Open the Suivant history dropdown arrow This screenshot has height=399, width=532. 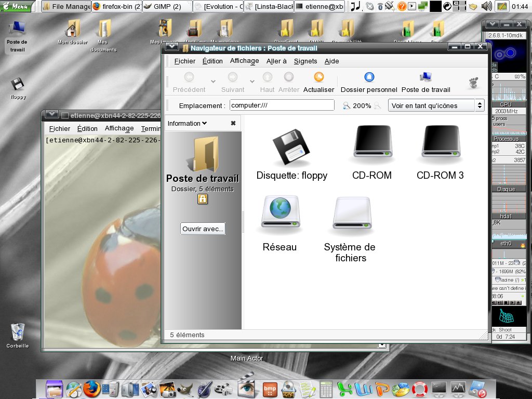252,81
